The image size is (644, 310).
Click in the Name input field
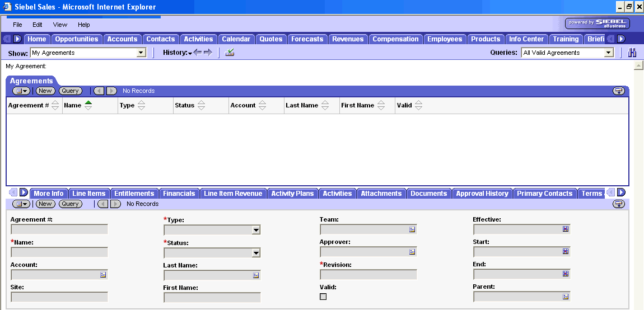click(59, 252)
